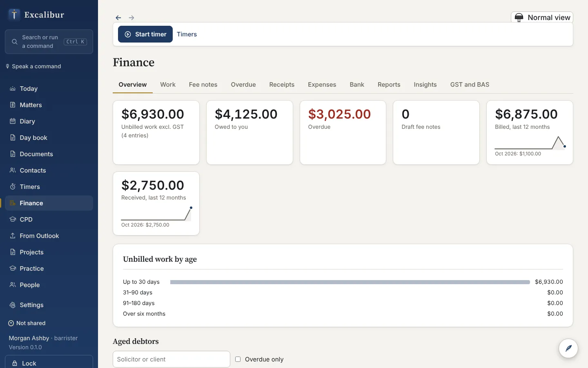Open the Work tab
The image size is (588, 368).
click(168, 85)
